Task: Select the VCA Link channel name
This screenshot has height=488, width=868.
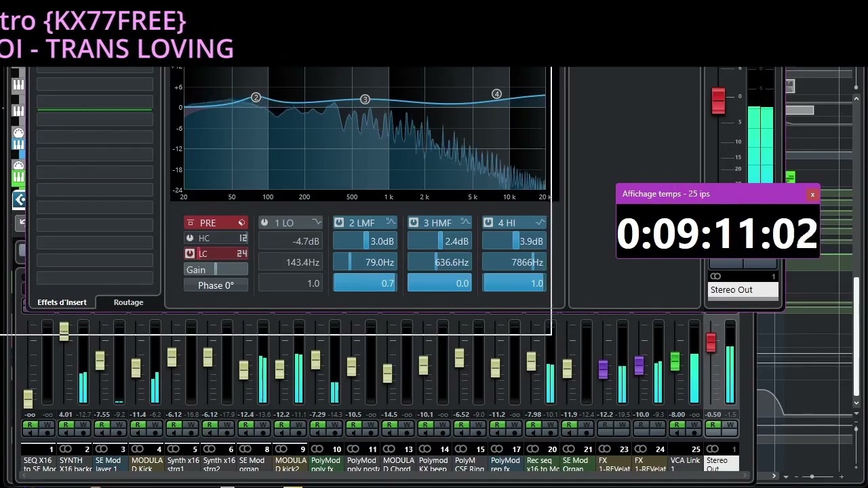Action: tap(685, 464)
